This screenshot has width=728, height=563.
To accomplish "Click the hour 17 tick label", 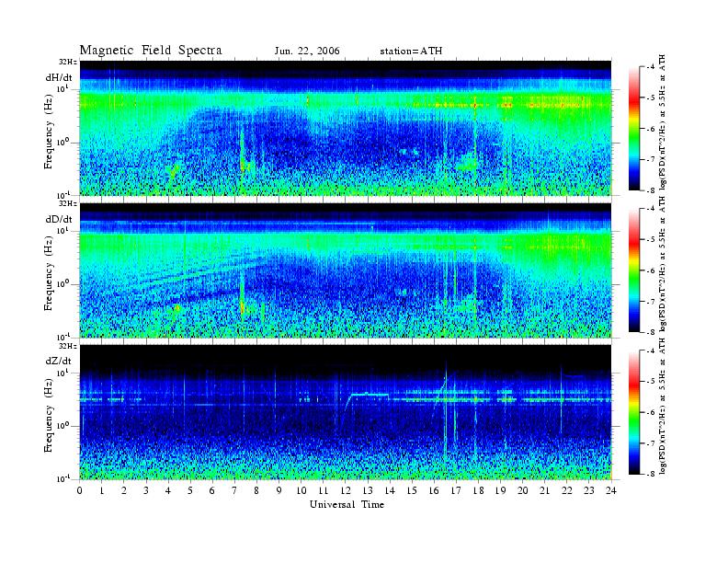I will click(x=456, y=491).
